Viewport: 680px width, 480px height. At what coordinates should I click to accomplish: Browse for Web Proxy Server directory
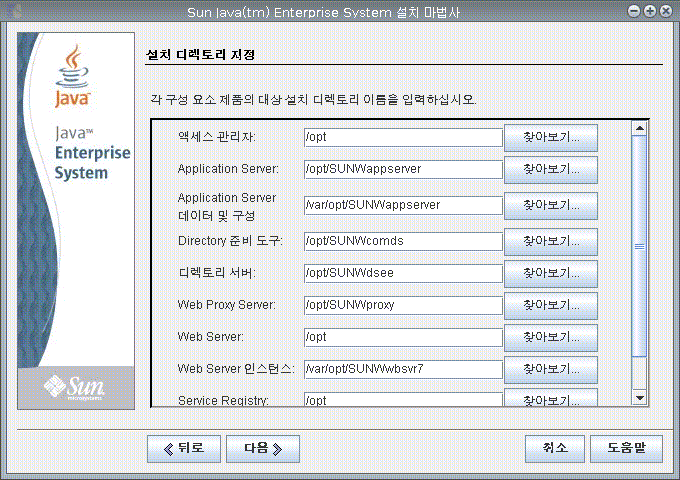(x=551, y=306)
